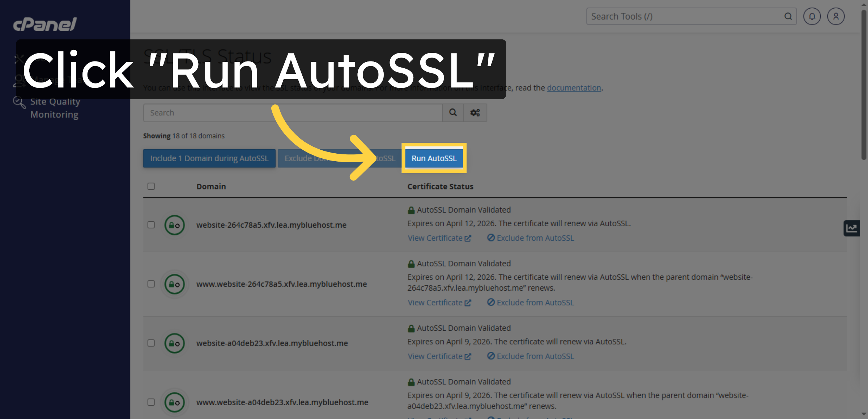Open the search settings gear dropdown
This screenshot has height=419, width=868.
pos(475,112)
